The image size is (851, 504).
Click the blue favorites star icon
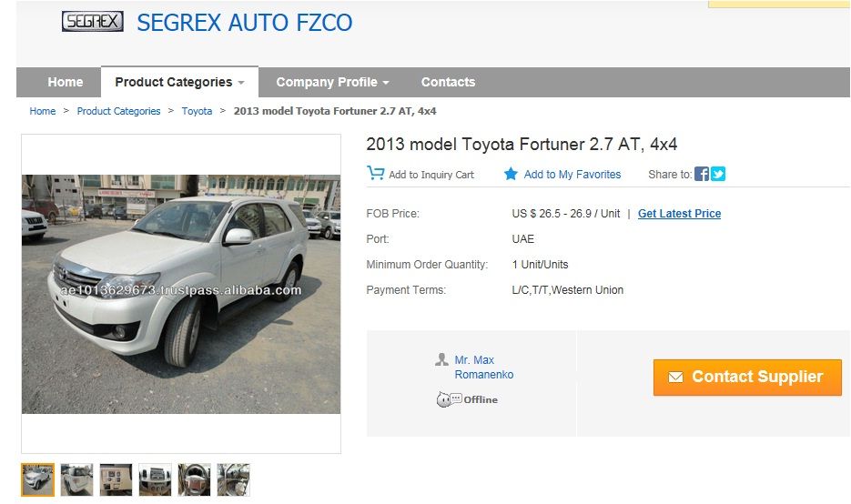click(x=512, y=174)
